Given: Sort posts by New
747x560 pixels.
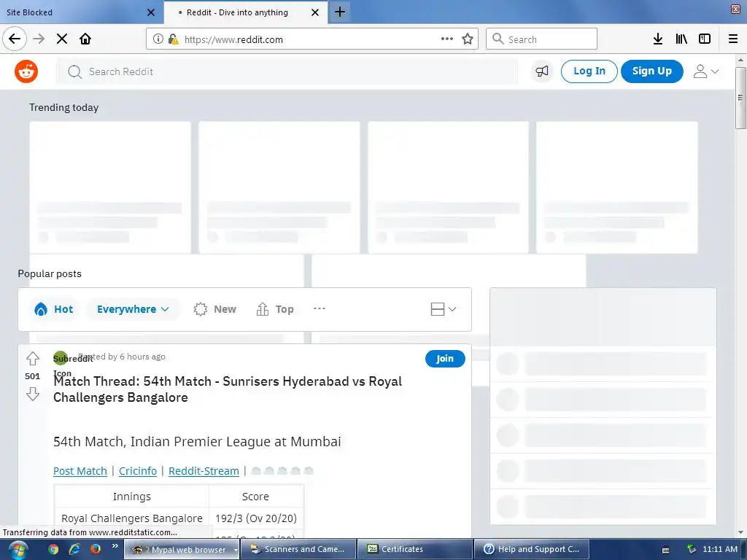Looking at the screenshot, I should 215,309.
